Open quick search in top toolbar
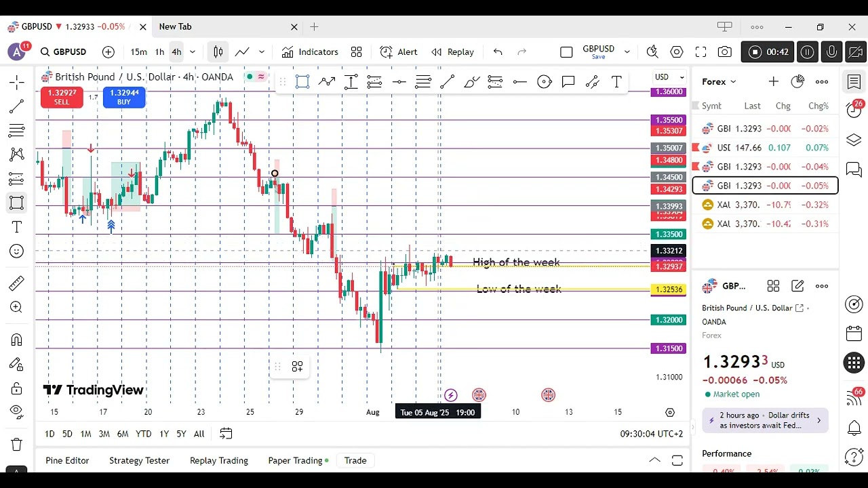868x488 pixels. pyautogui.click(x=652, y=52)
